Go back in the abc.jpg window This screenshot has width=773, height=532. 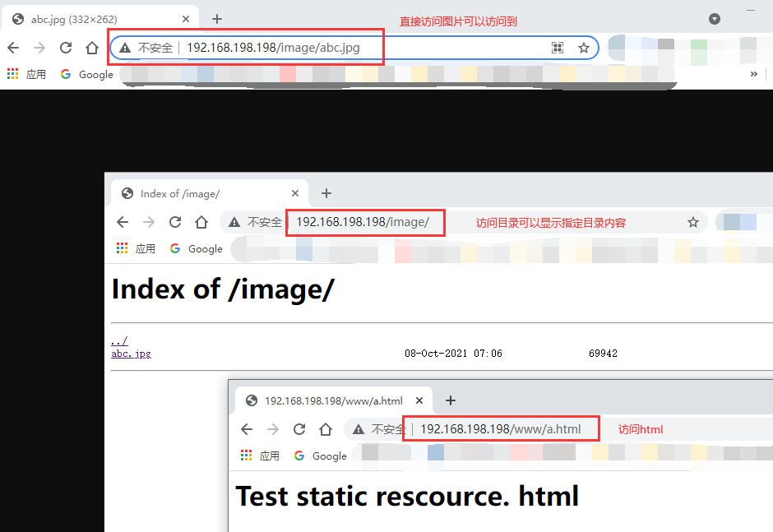click(x=13, y=48)
